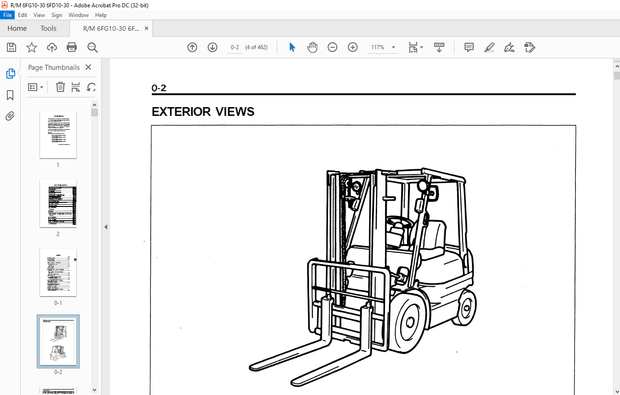
Task: Save the file with the floppy disk icon
Action: coord(11,47)
